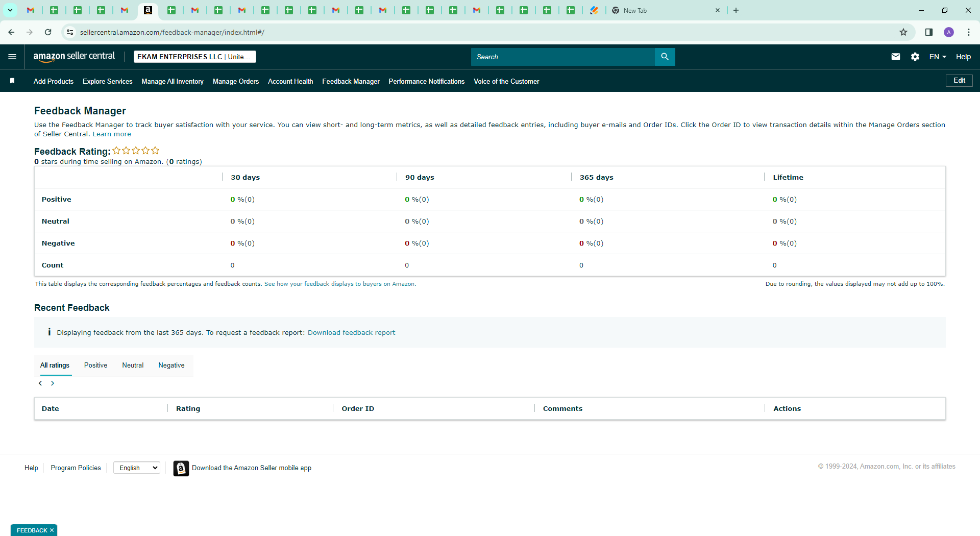The width and height of the screenshot is (980, 536).
Task: Select the Positive ratings tab
Action: 95,366
